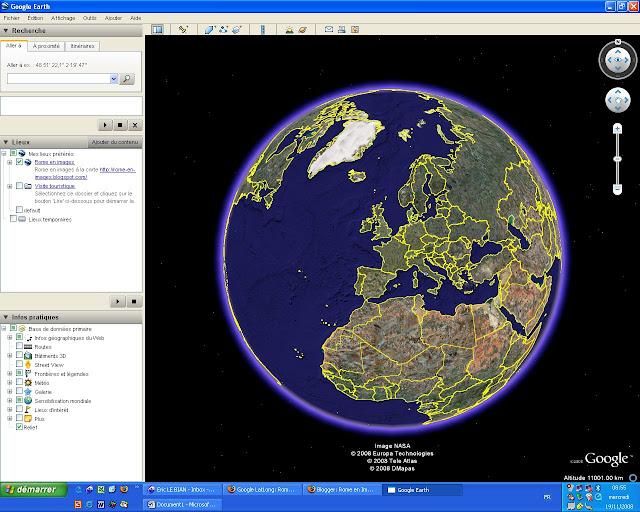The height and width of the screenshot is (512, 640).
Task: Collapse the Recherche panel triangle
Action: pyautogui.click(x=6, y=31)
